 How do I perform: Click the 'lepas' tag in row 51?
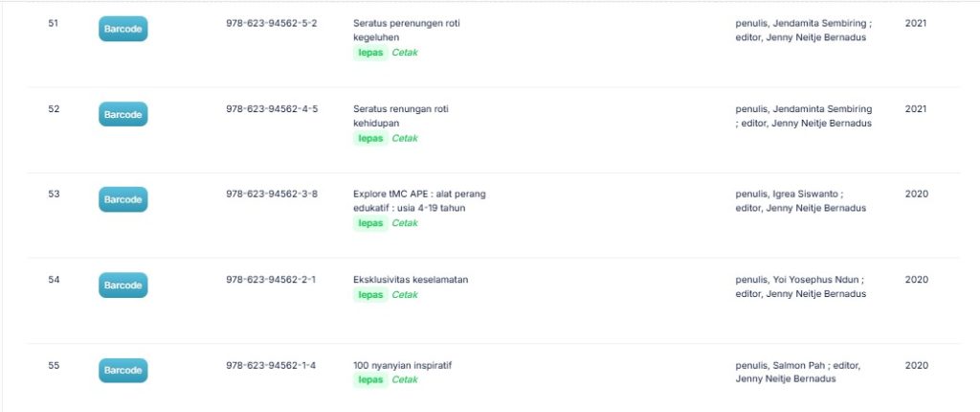(370, 53)
